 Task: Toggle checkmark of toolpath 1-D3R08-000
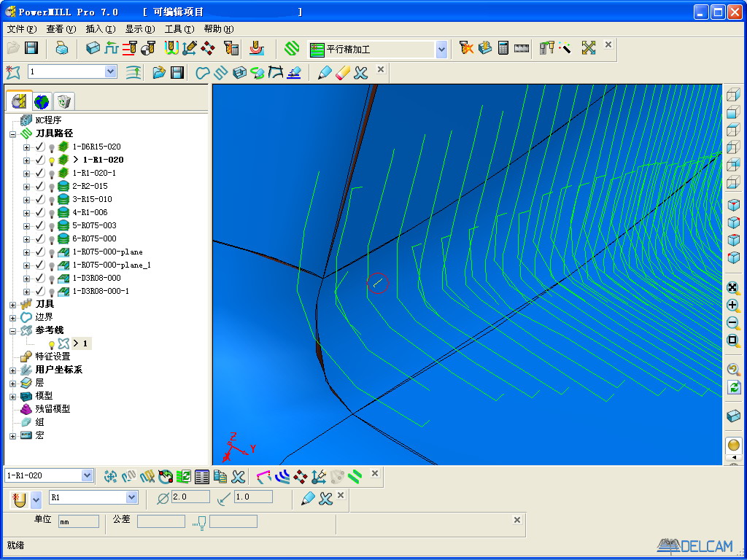click(x=39, y=278)
